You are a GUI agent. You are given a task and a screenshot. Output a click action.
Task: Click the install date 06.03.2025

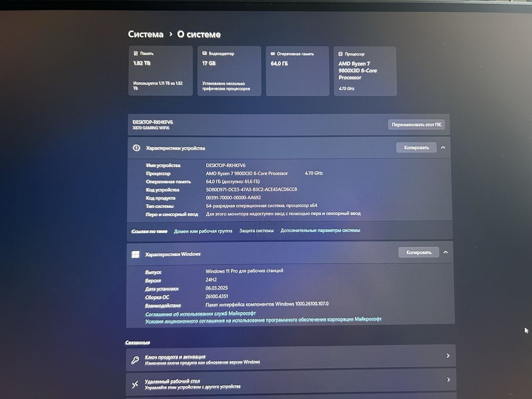[217, 288]
